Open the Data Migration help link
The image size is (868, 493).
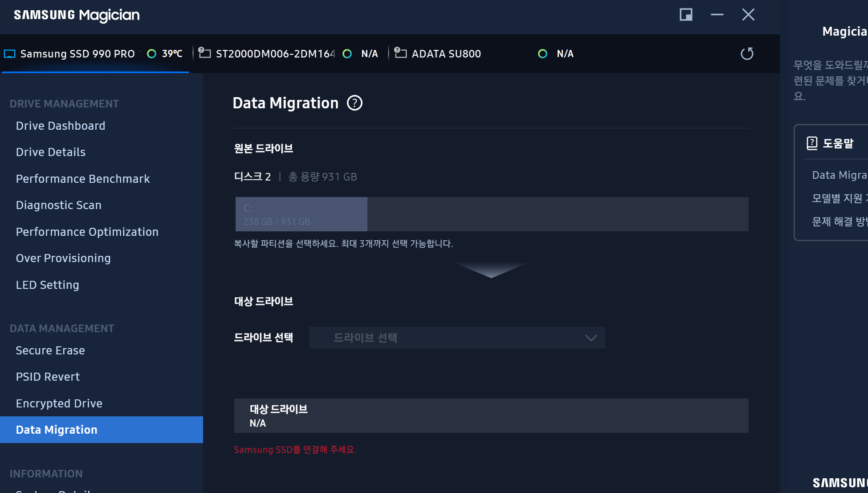(x=839, y=175)
